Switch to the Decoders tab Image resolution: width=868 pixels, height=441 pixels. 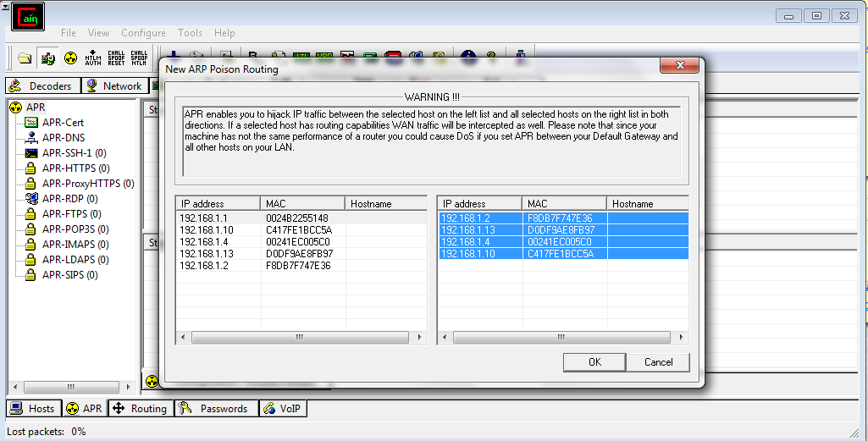[43, 85]
